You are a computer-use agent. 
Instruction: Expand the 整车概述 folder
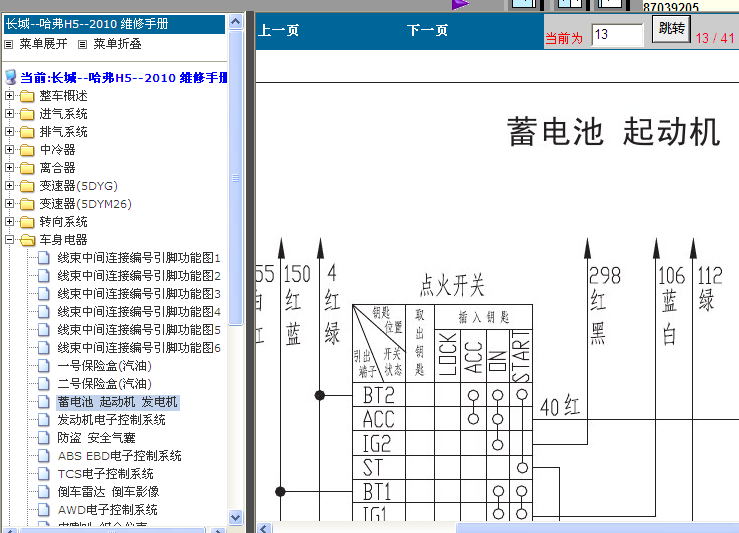click(9, 96)
